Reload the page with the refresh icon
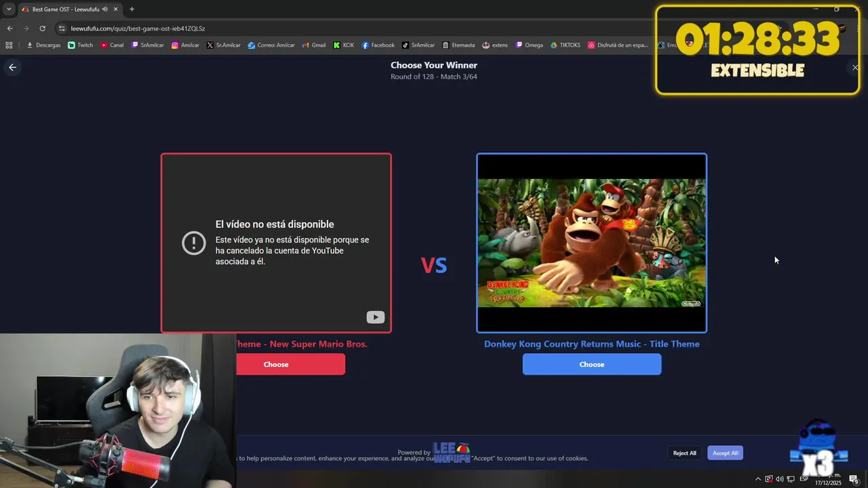The height and width of the screenshot is (488, 868). pos(42,28)
